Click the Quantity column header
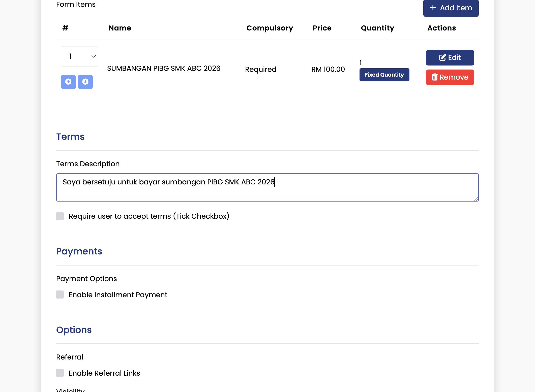This screenshot has height=392, width=535. (377, 28)
